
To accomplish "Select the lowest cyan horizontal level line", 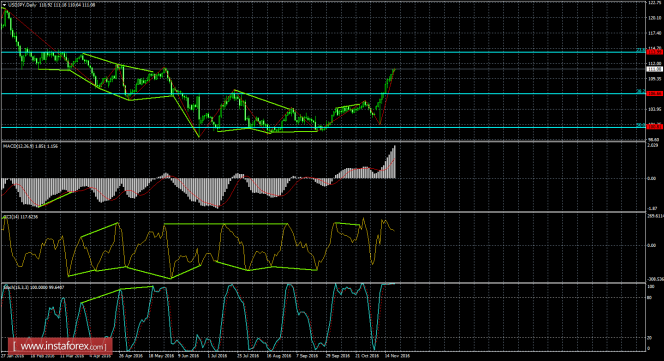I will point(322,127).
